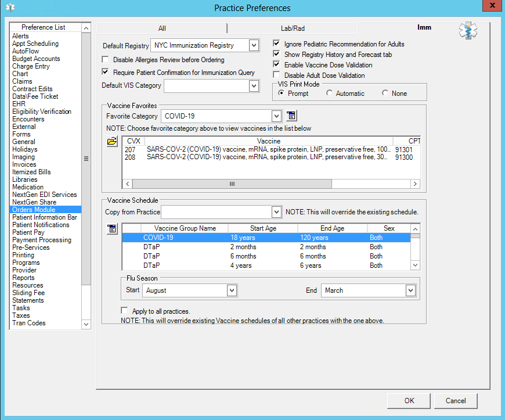Select Alerts in the preference list
Image resolution: width=505 pixels, height=420 pixels.
point(20,36)
